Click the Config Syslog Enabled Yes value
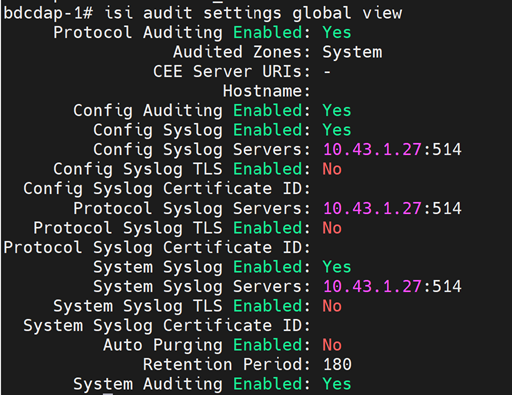 click(337, 130)
